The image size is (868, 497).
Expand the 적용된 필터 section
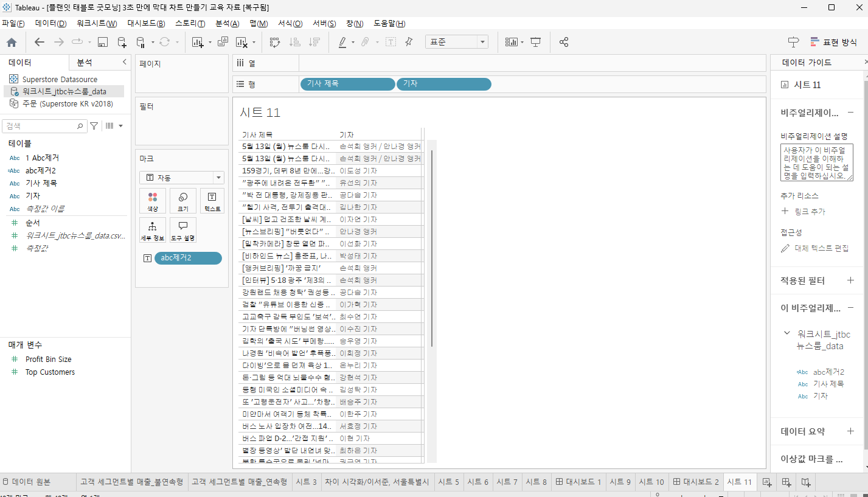(x=850, y=280)
